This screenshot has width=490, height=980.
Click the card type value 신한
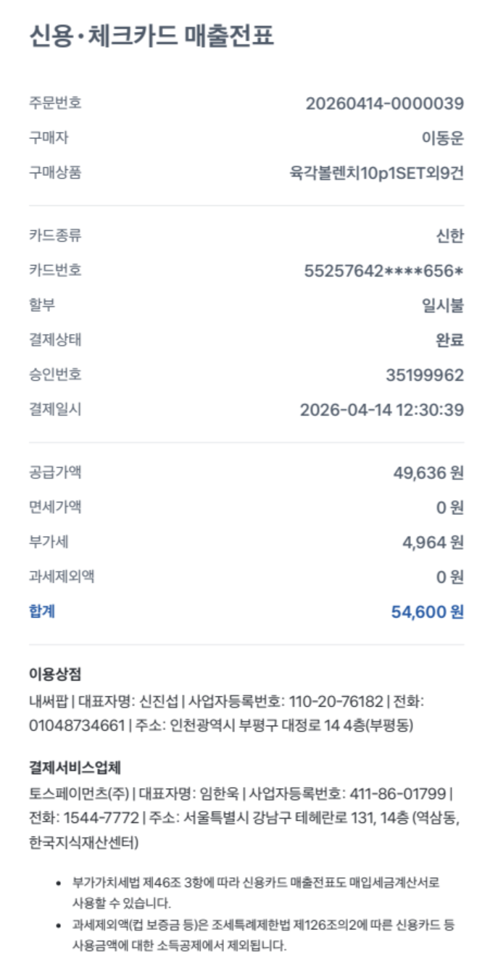pos(449,236)
